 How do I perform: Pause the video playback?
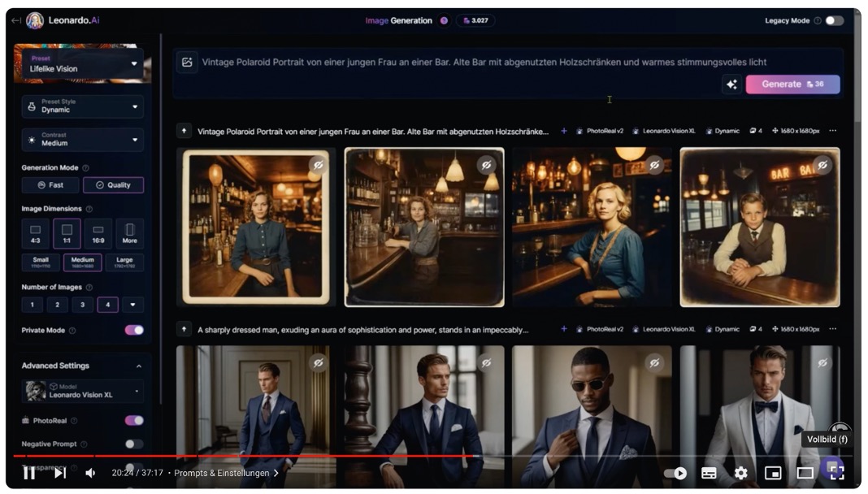click(29, 472)
